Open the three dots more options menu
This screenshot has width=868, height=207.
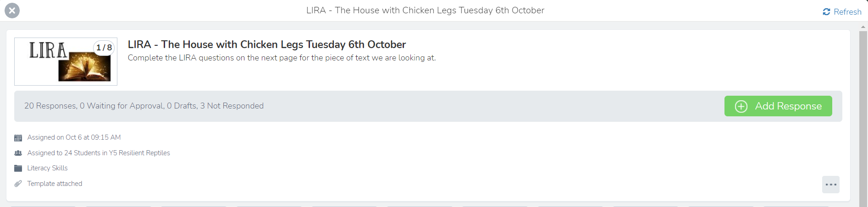pyautogui.click(x=830, y=185)
